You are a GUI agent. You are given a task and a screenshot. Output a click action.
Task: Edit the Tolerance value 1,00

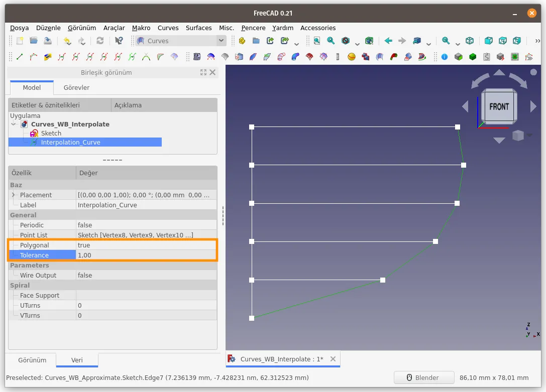(146, 255)
